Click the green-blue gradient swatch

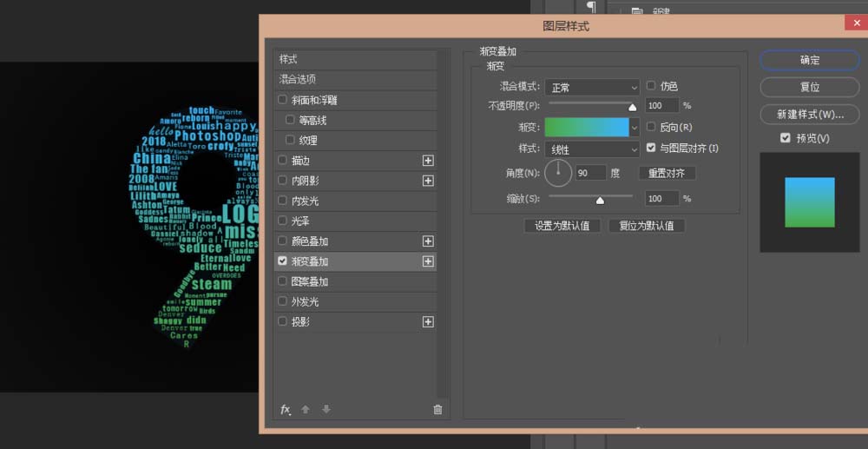coord(587,128)
